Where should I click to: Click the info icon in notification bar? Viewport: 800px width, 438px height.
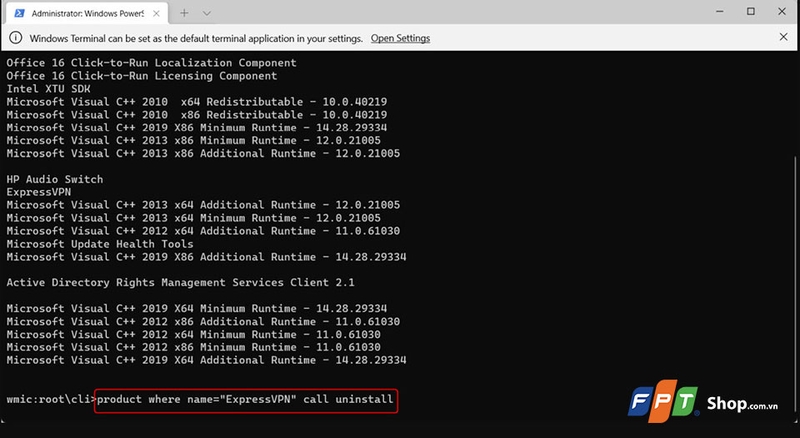tap(16, 38)
